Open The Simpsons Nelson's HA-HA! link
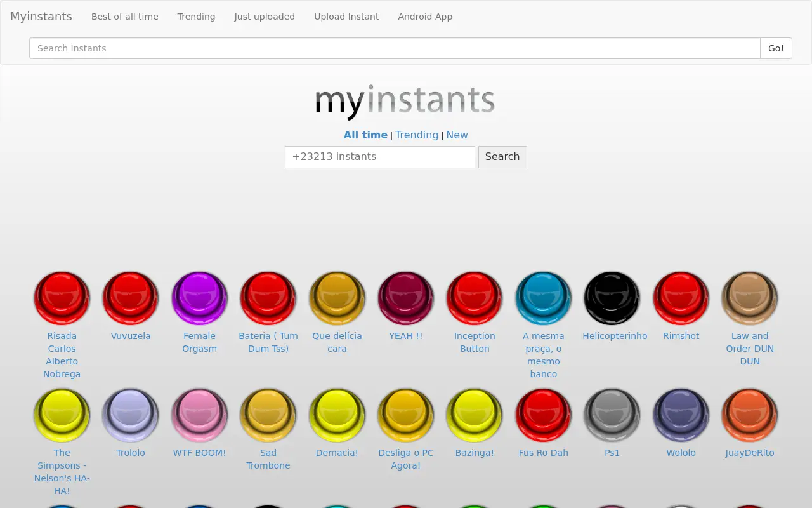 coord(62,472)
